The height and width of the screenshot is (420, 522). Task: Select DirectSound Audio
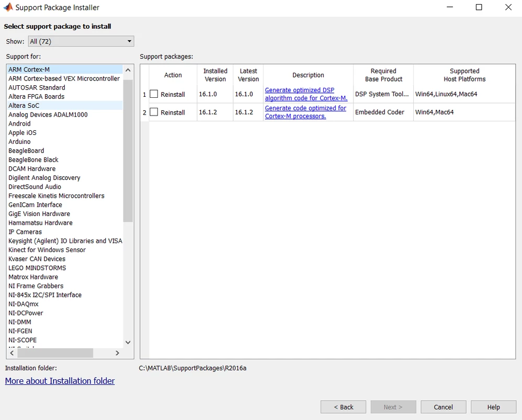65,186
